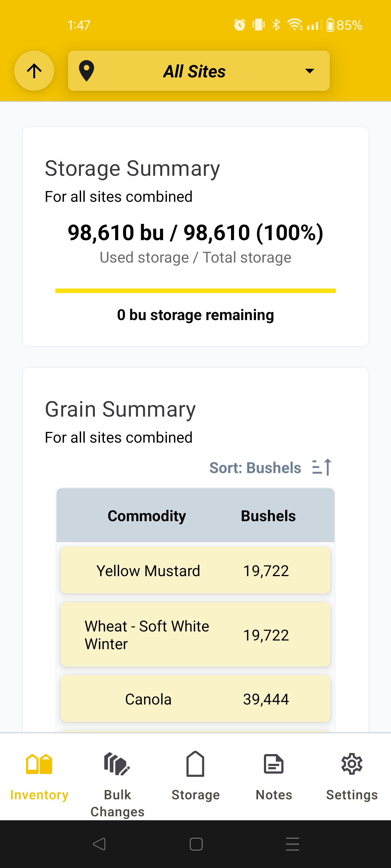Select the Yellow Mustard row
The height and width of the screenshot is (868, 391).
[x=195, y=570]
